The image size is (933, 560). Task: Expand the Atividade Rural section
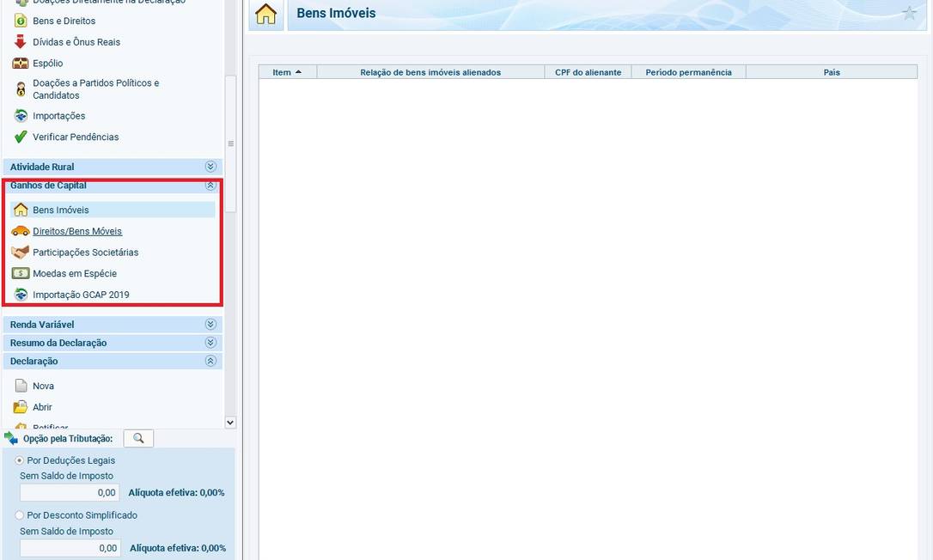click(210, 167)
